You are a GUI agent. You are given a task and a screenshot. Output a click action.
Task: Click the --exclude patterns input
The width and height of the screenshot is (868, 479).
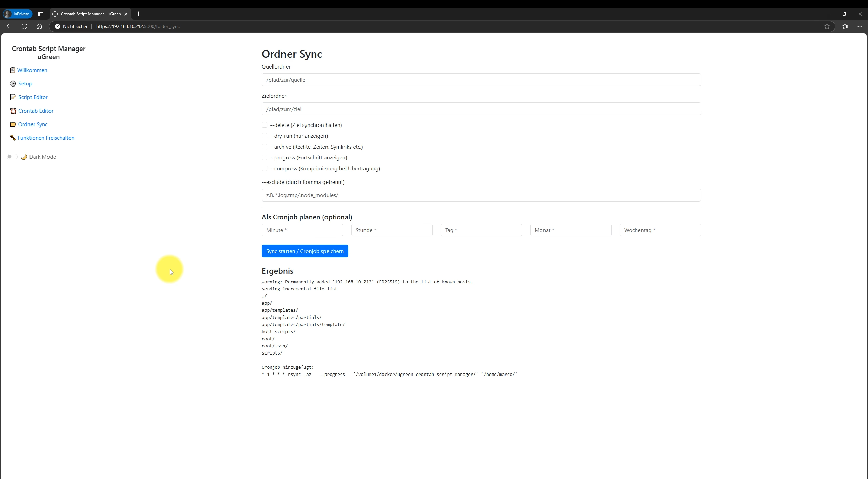(481, 195)
